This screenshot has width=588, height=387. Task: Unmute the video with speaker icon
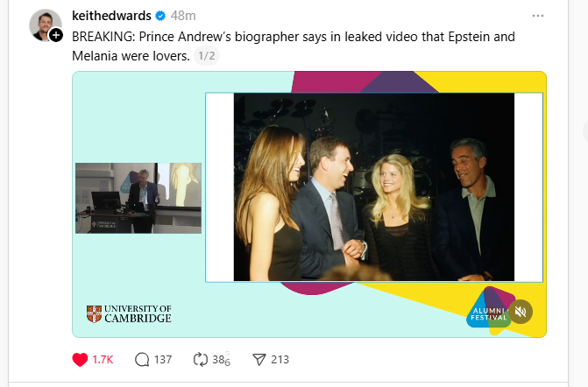click(521, 312)
